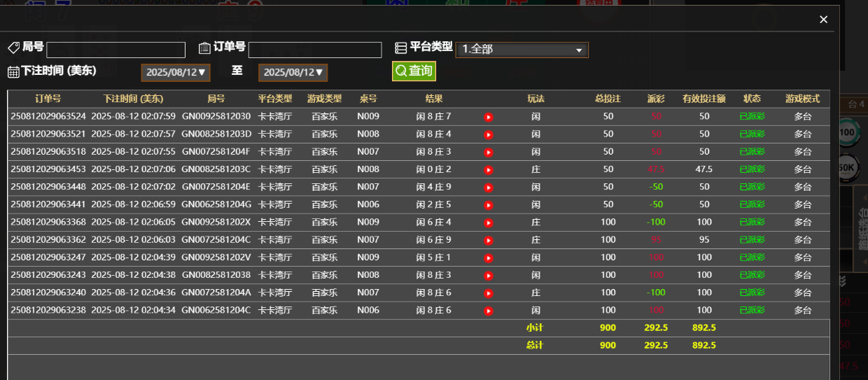Play video replay for order 250812029063524
The width and height of the screenshot is (868, 380).
coord(489,117)
